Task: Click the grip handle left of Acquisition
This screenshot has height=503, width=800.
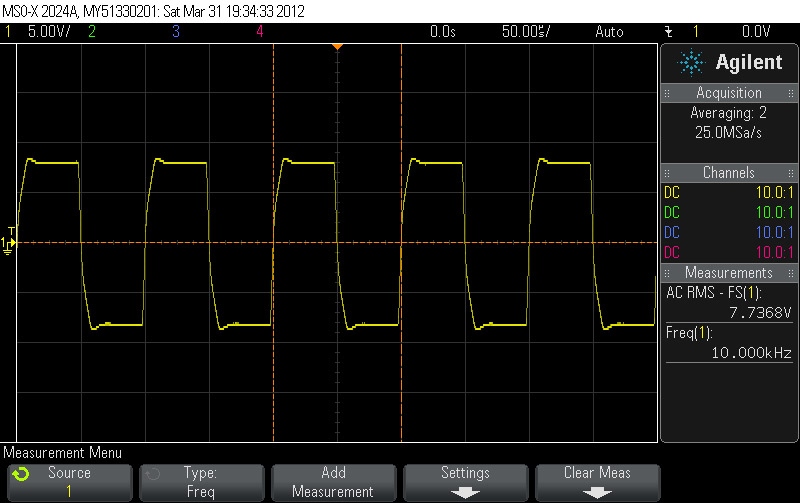Action: pyautogui.click(x=667, y=93)
